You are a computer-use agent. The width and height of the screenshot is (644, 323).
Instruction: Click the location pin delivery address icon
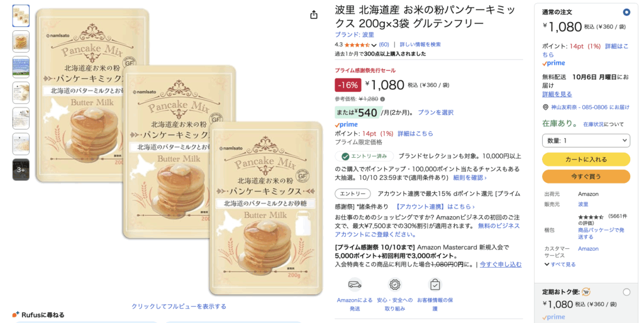[x=545, y=107]
